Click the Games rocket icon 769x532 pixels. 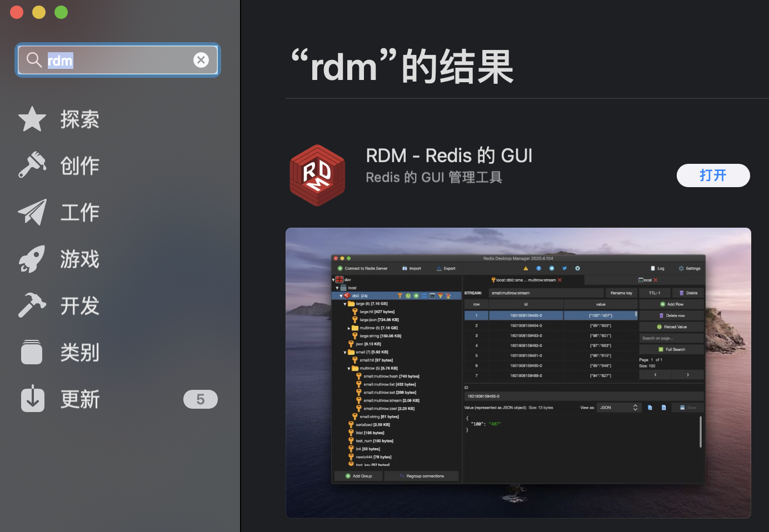pyautogui.click(x=32, y=259)
